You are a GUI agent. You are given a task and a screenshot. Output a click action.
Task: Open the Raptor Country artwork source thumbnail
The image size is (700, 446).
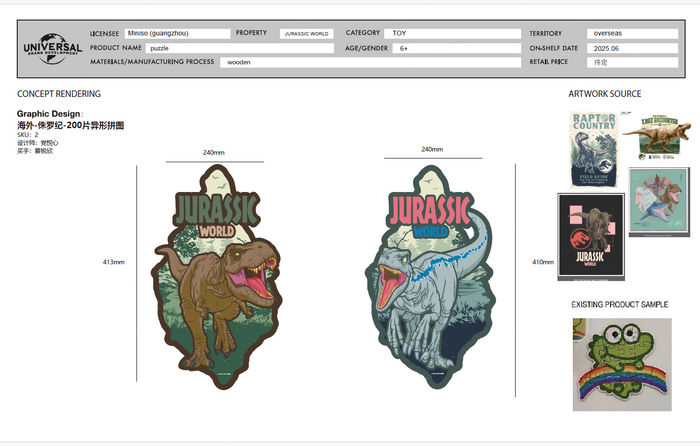click(x=594, y=150)
